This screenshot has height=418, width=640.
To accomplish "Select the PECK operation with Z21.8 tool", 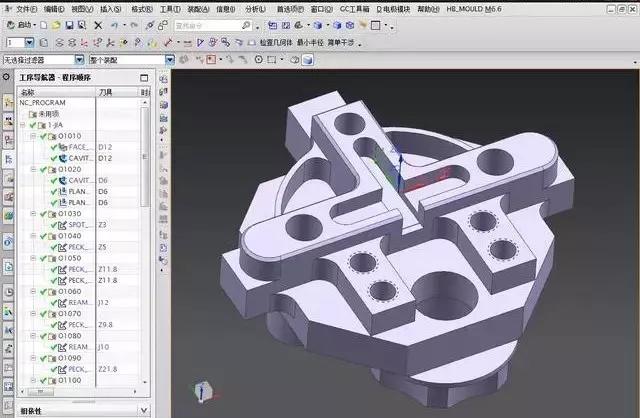I will click(x=78, y=369).
